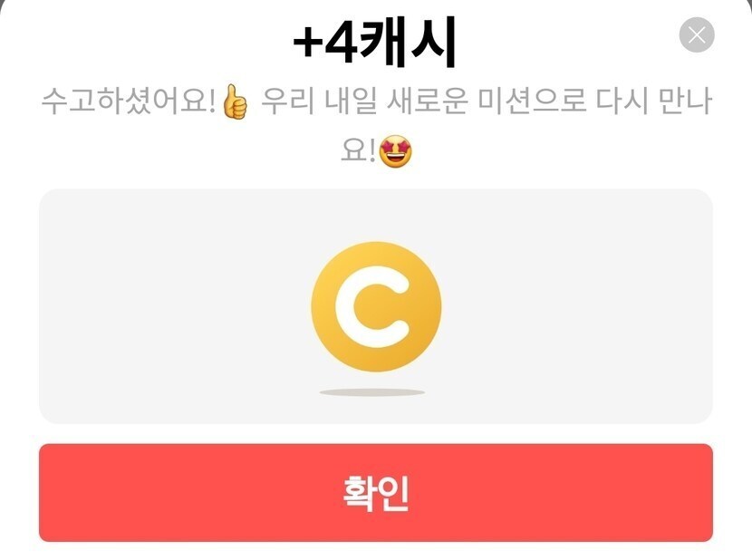Image resolution: width=752 pixels, height=560 pixels.
Task: Tap the red 확인 confirm button
Action: 375,493
